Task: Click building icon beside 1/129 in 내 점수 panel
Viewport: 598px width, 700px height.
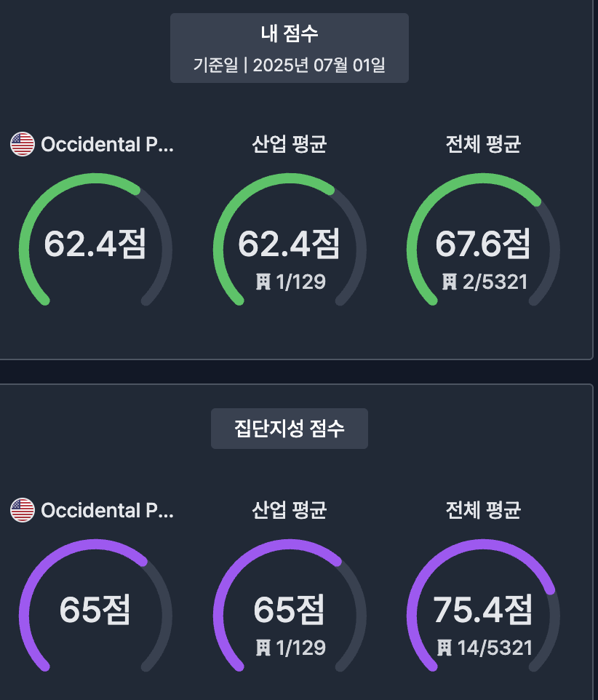Action: coord(264,282)
